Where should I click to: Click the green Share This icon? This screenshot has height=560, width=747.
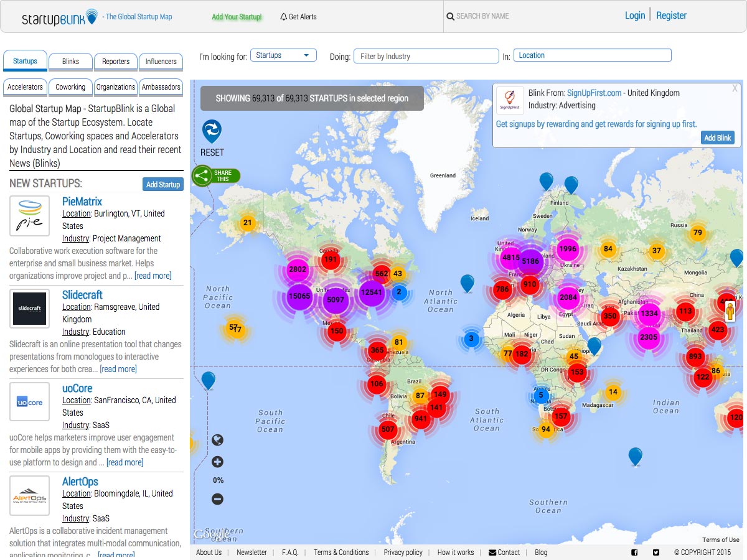coord(202,176)
